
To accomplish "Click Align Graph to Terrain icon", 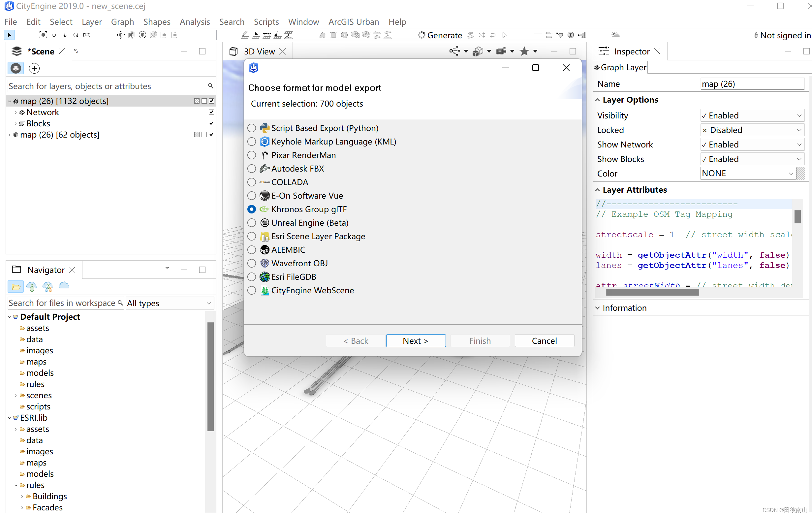I will [289, 35].
